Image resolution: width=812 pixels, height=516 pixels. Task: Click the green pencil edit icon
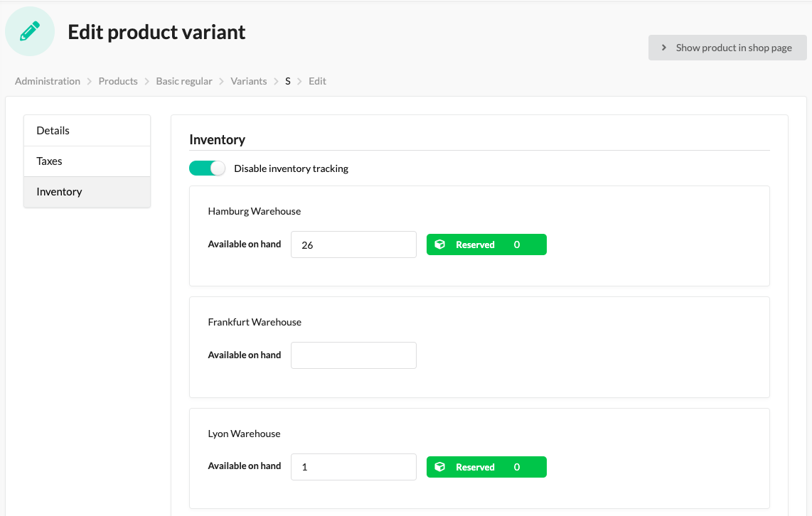coord(30,31)
